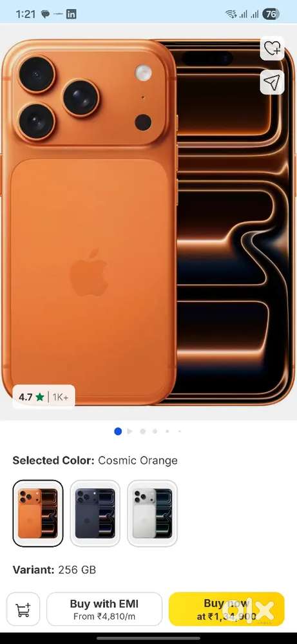Tap the Buy with EMI button
This screenshot has width=297, height=644.
click(104, 609)
